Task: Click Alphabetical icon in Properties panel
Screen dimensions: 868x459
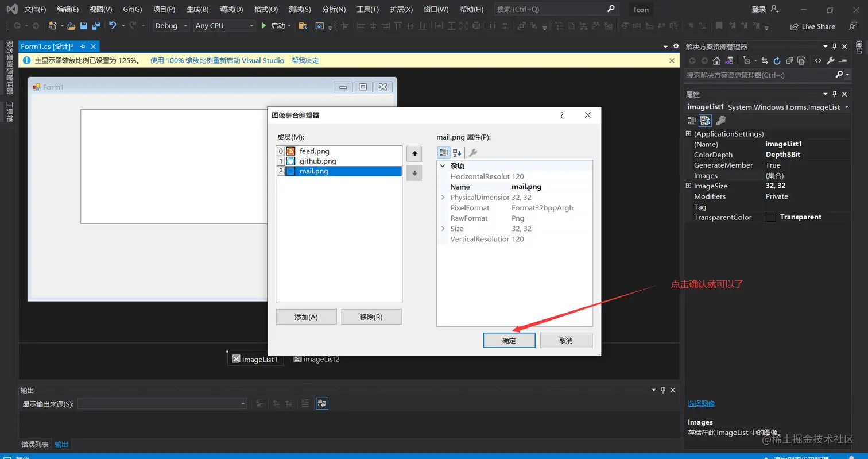Action: tap(706, 120)
